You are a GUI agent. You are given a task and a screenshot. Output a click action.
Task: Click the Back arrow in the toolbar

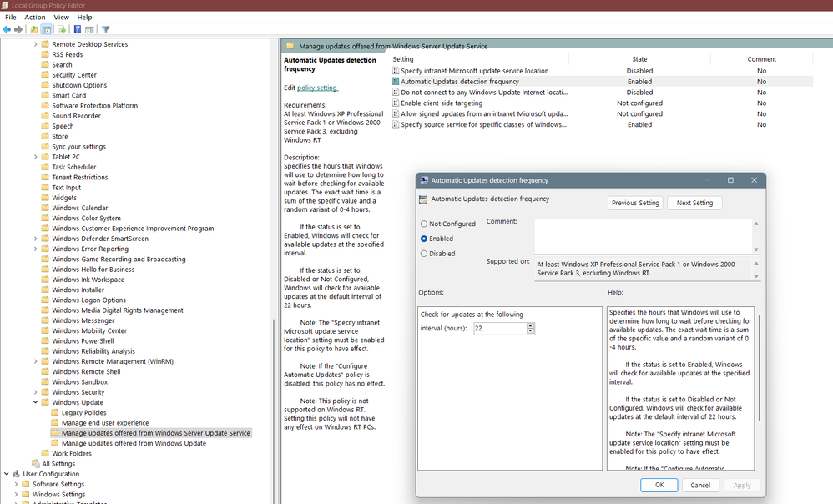coord(7,30)
